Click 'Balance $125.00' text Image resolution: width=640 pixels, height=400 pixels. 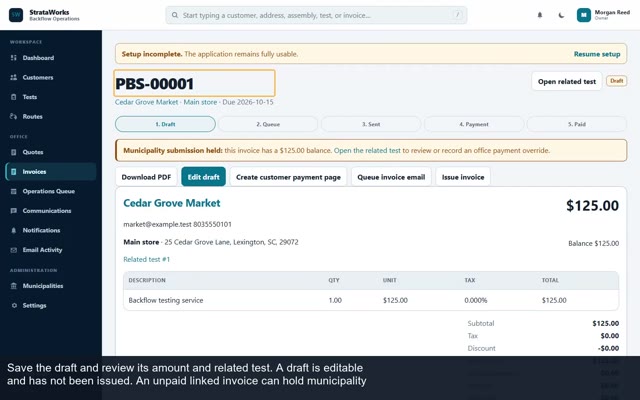593,243
